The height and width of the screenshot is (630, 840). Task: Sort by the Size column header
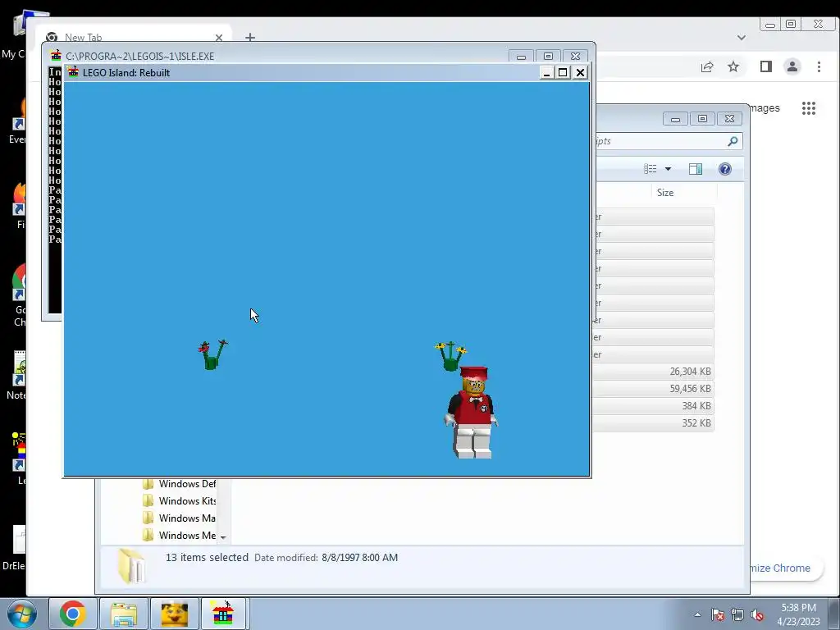pos(684,193)
